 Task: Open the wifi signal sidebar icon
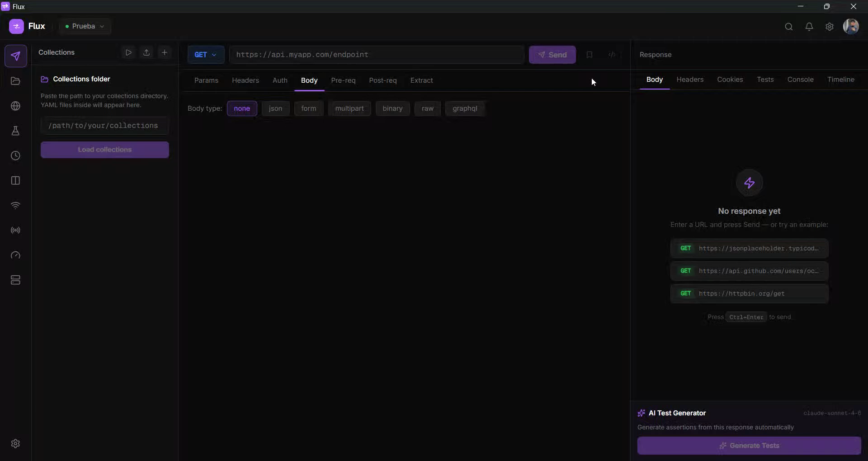pos(15,205)
